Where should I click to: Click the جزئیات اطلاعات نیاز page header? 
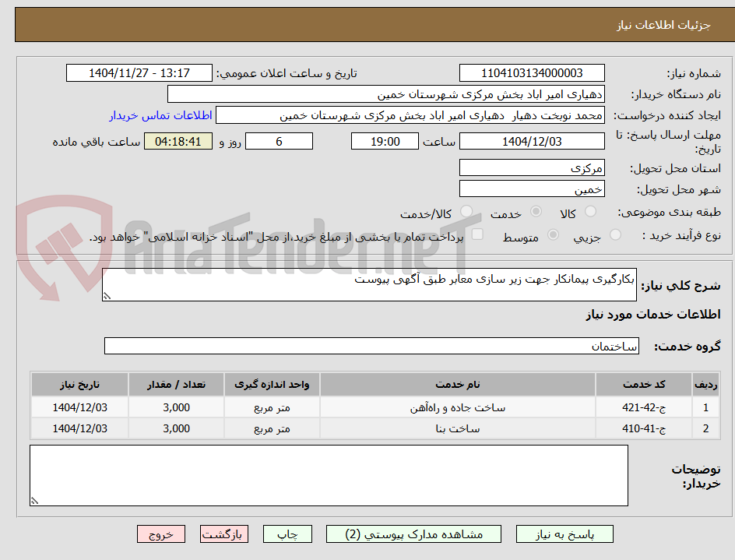[x=663, y=25]
